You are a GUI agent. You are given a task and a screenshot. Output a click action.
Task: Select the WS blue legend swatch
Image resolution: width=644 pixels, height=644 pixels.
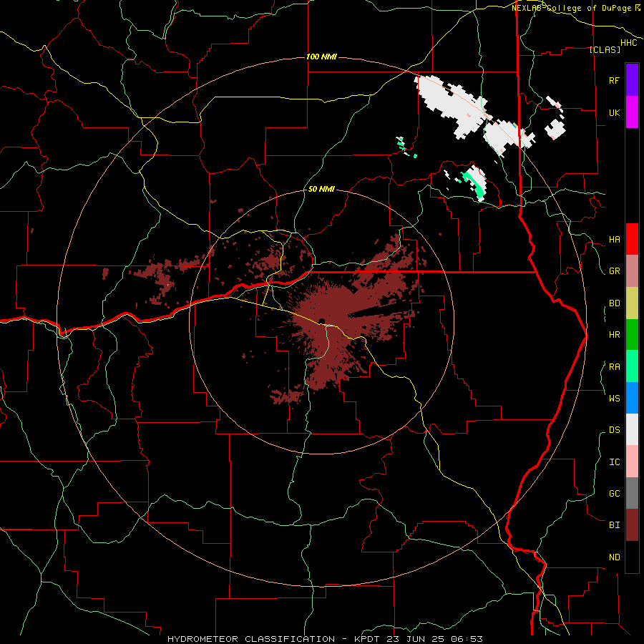[x=632, y=398]
